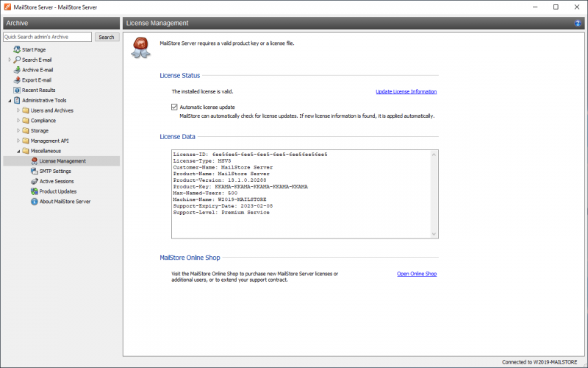Open the Active Sessions icon
The height and width of the screenshot is (368, 588).
point(34,181)
